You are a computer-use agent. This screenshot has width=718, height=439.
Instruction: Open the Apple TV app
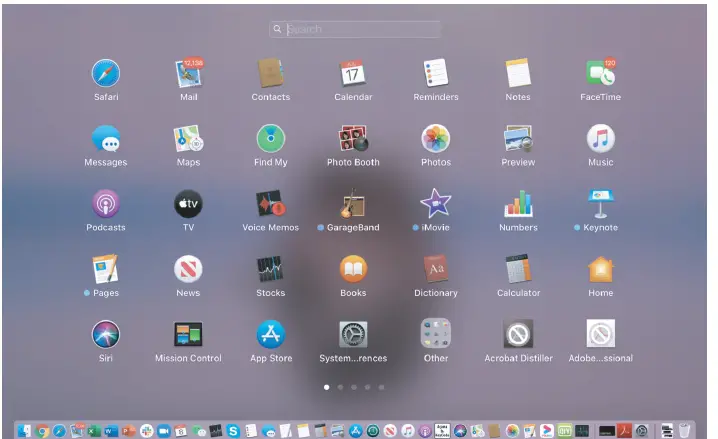click(x=188, y=204)
